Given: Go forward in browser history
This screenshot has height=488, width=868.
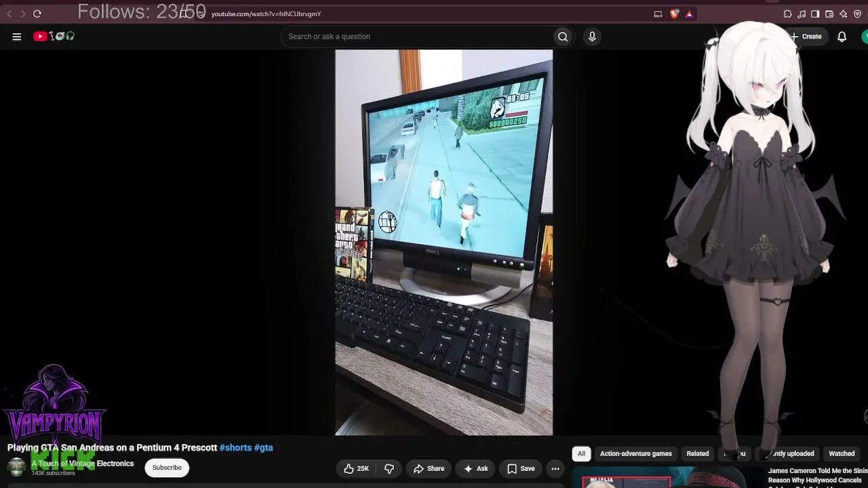Looking at the screenshot, I should pos(22,14).
